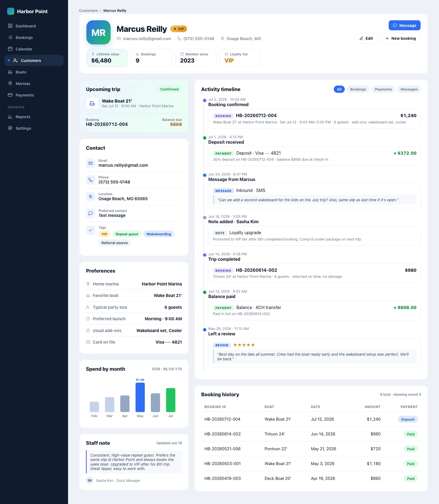Viewport: 439px width, 504px height.
Task: Click the New booking button
Action: [x=400, y=38]
